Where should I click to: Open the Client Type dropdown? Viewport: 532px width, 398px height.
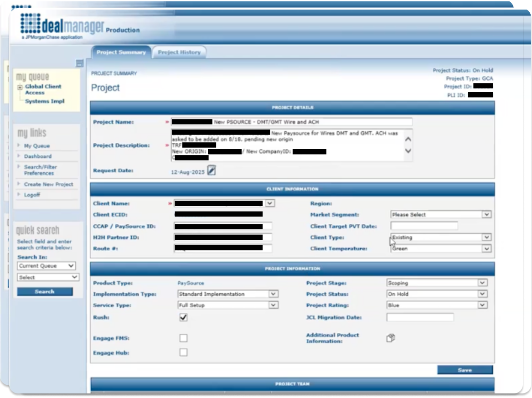click(441, 237)
